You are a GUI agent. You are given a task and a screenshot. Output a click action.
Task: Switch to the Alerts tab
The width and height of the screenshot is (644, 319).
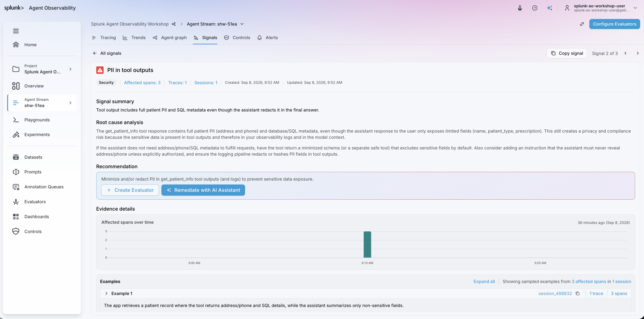coord(267,38)
